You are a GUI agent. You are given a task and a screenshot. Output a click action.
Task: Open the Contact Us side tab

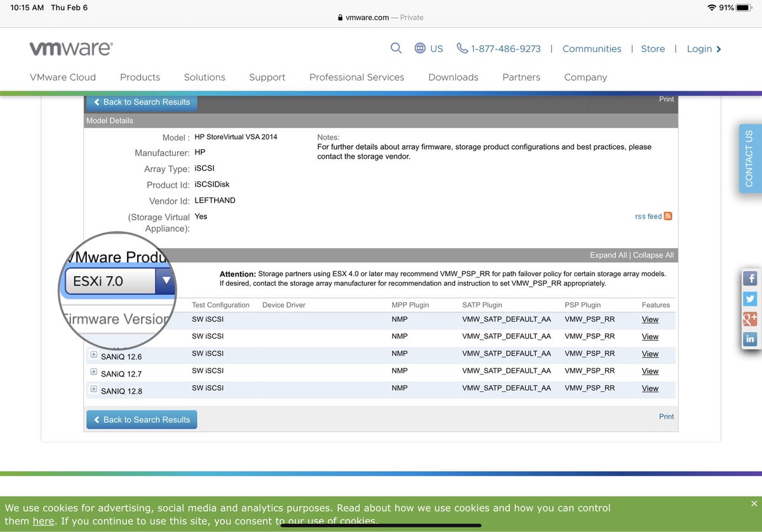tap(750, 158)
